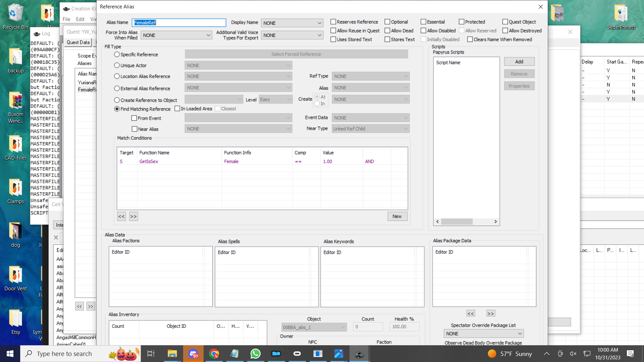Click the muted volume tray icon
The width and height of the screenshot is (644, 362).
573,354
